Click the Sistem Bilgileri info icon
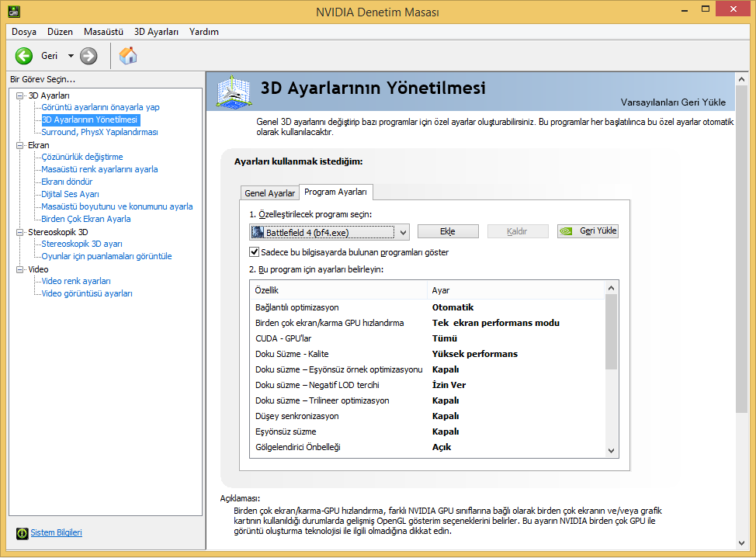 pyautogui.click(x=23, y=533)
